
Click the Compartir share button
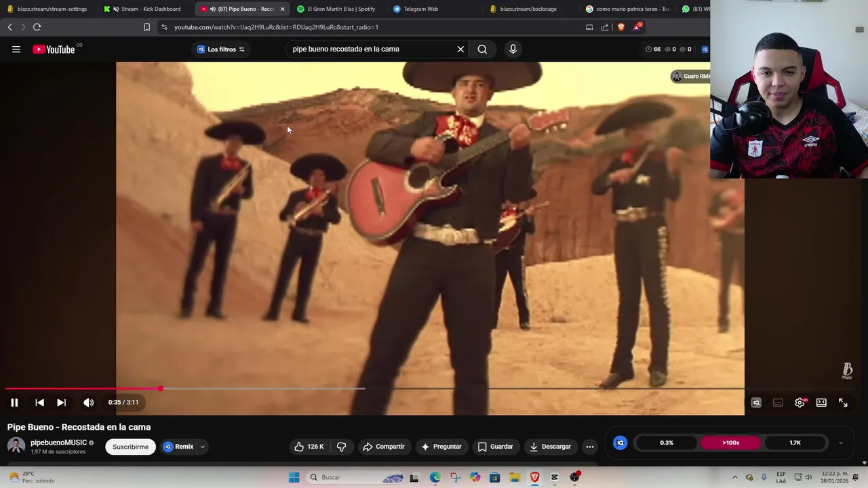384,447
